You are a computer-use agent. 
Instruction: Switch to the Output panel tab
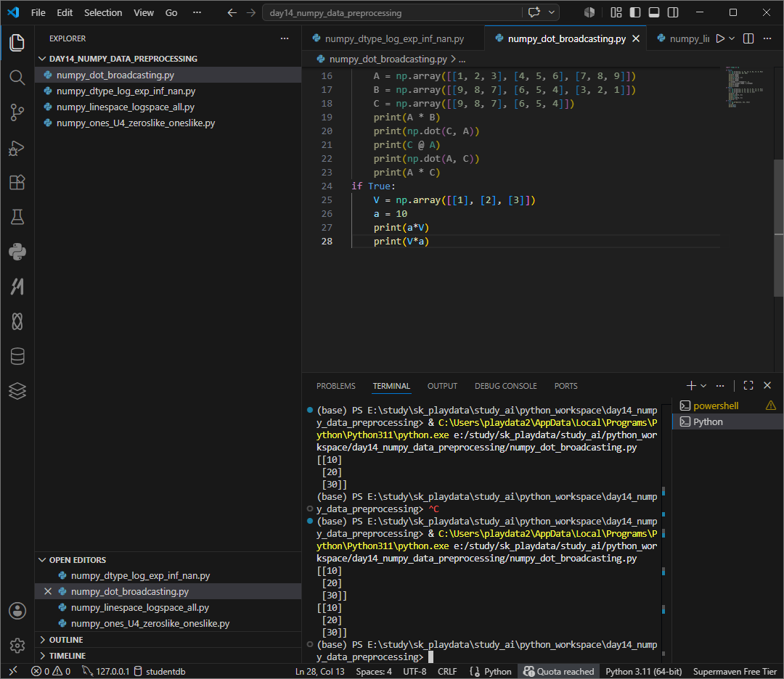(x=442, y=386)
